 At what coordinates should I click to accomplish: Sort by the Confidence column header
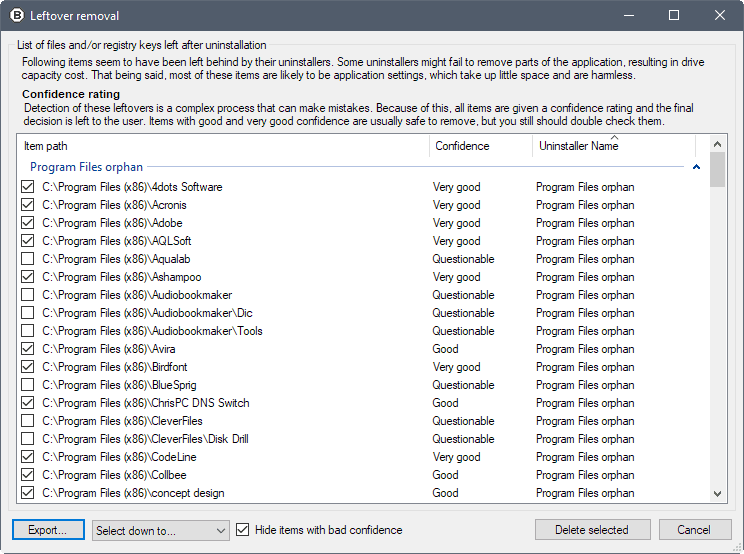[481, 146]
